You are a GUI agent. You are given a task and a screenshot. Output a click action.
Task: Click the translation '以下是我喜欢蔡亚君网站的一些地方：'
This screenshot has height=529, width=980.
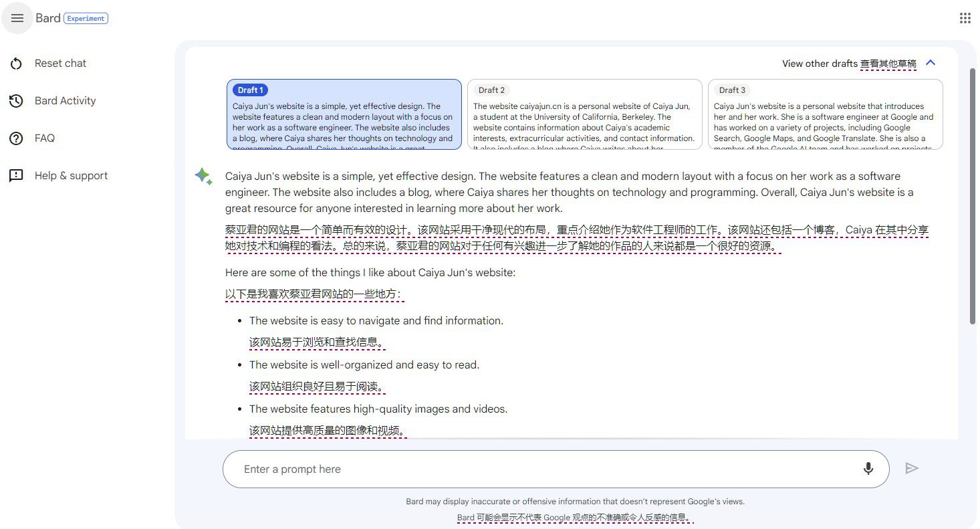coord(314,295)
